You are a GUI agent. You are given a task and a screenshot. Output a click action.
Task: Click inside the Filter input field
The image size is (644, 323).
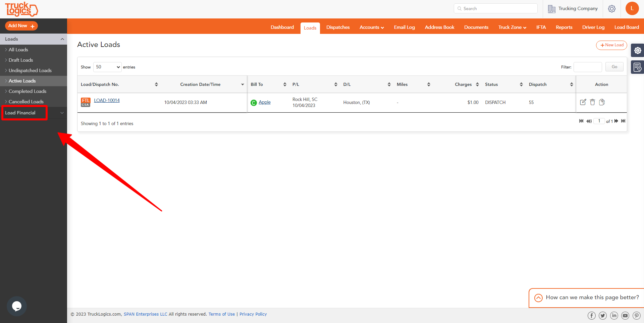coord(588,67)
